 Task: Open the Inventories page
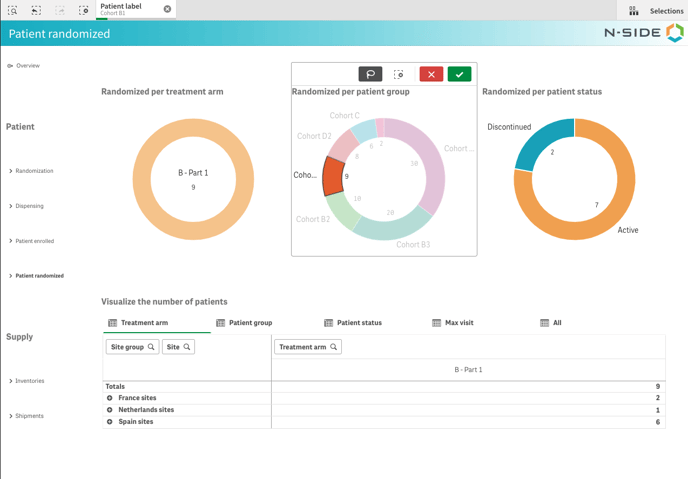click(29, 381)
